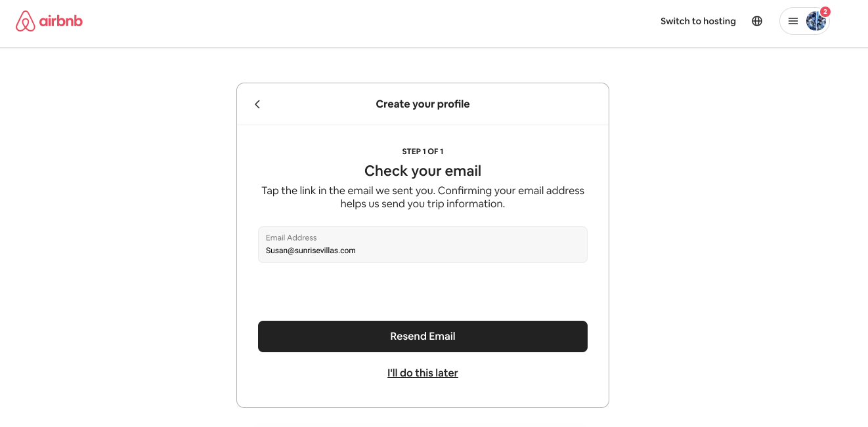
Task: Click the profile avatar picture
Action: coord(816,21)
